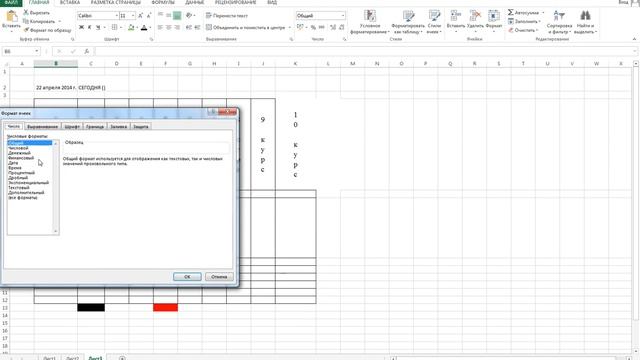Switch to the Выравнивание tab in Format Cells dialog

point(42,127)
